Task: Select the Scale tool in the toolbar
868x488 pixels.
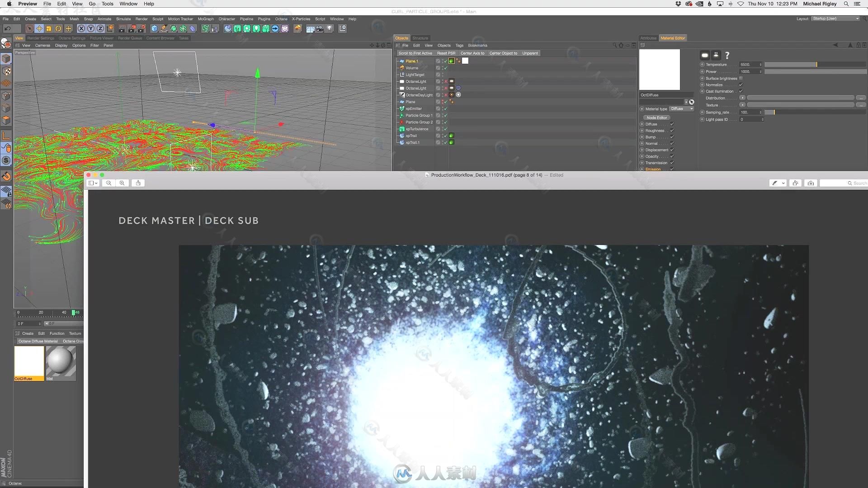Action: point(49,28)
